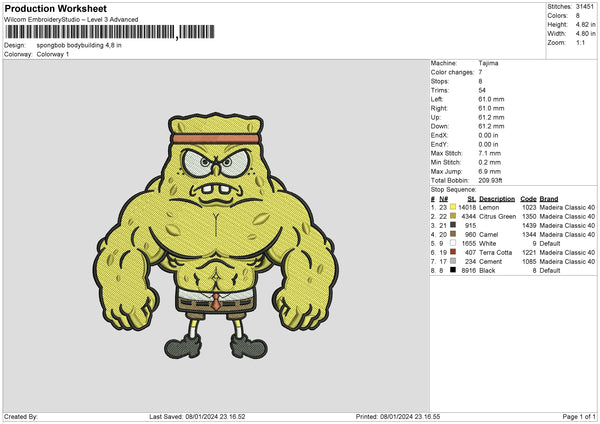This screenshot has height=424, width=600.
Task: Click the Trims value '54'
Action: click(482, 90)
